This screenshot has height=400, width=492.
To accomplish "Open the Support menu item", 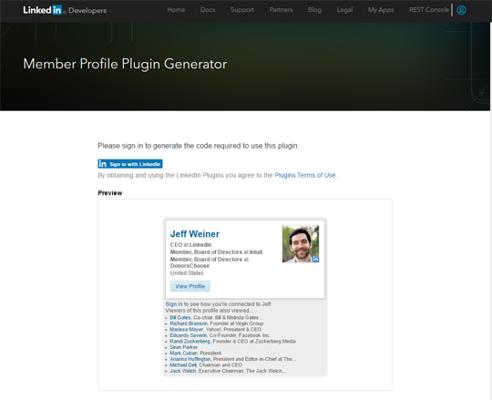I will point(242,10).
